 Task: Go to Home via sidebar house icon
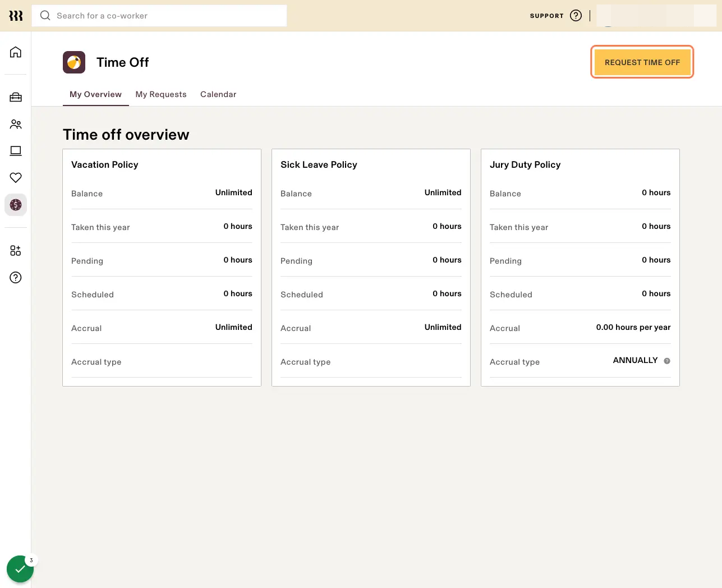pos(16,52)
